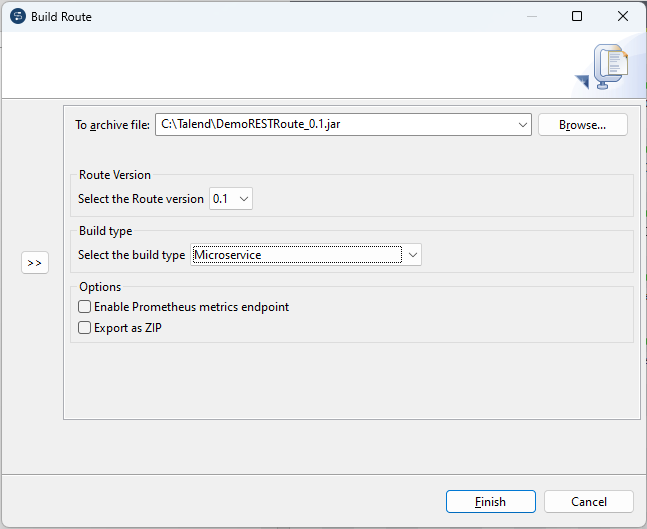Maximize the Build Route window
Image resolution: width=647 pixels, height=529 pixels.
tap(577, 16)
